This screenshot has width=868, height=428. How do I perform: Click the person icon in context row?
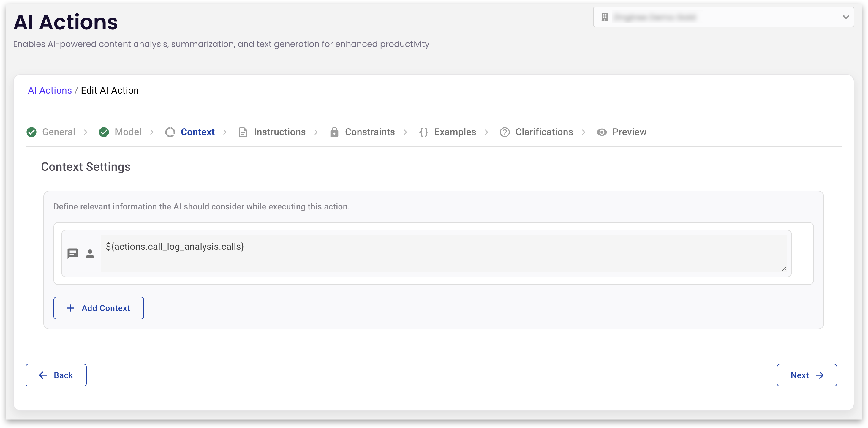(90, 253)
